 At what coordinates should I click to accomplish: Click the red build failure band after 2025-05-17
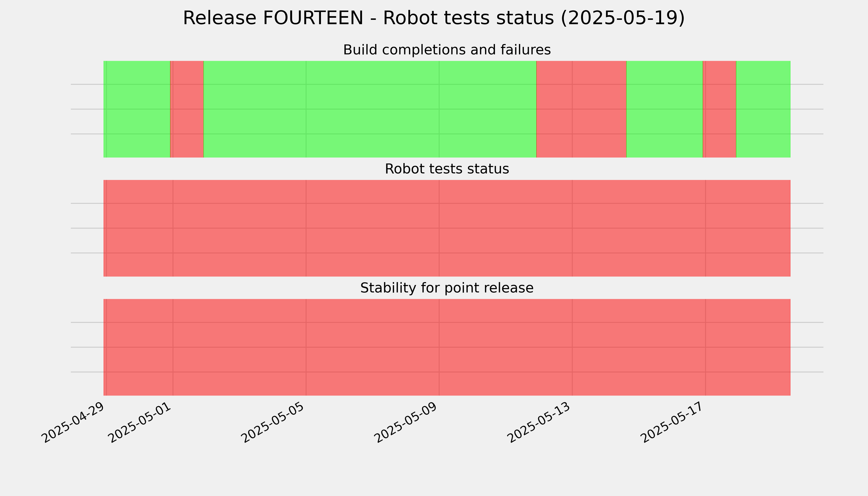click(719, 109)
